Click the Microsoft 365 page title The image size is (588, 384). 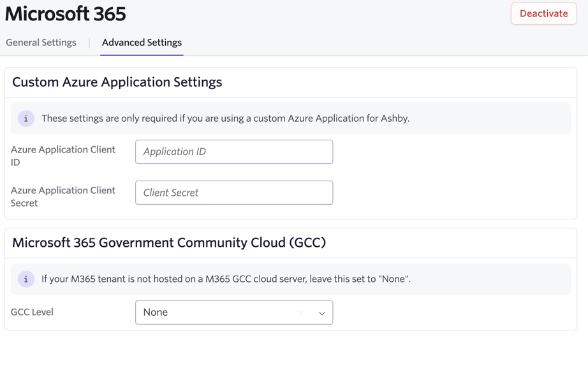coord(65,14)
